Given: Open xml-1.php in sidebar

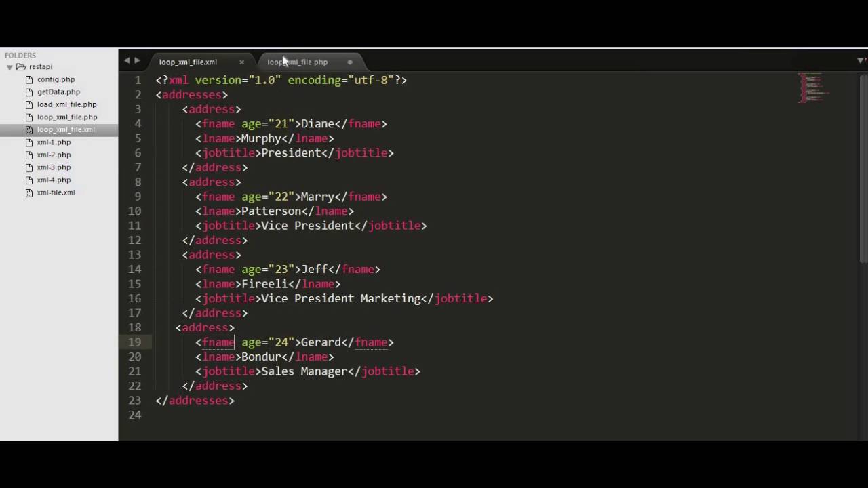Looking at the screenshot, I should (x=54, y=142).
